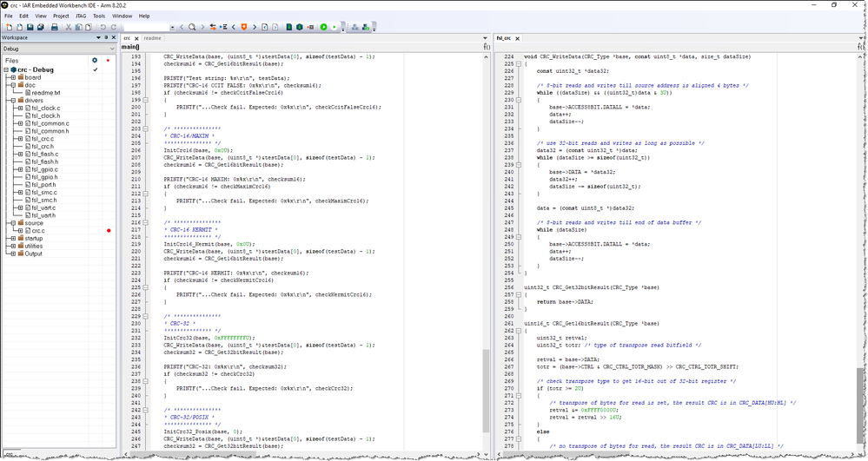Click the Find magnifier icon in toolbar
This screenshot has width=868, height=461.
(x=192, y=28)
